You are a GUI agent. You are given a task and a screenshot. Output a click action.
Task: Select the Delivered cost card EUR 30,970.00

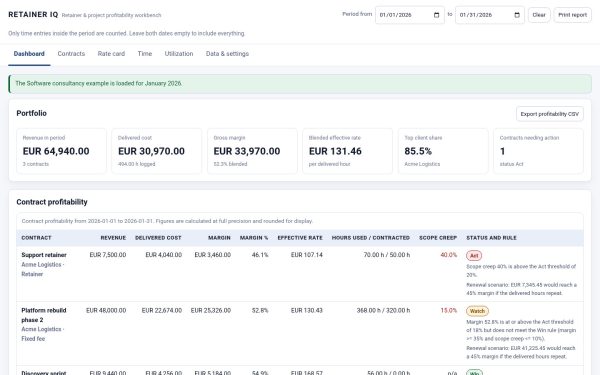point(157,151)
